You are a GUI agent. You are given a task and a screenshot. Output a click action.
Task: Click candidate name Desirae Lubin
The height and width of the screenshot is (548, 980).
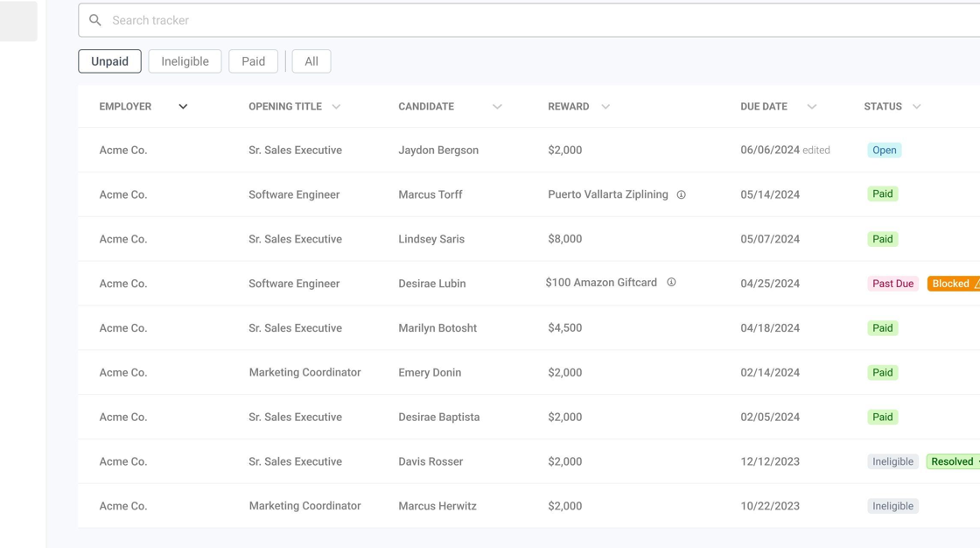[432, 284]
